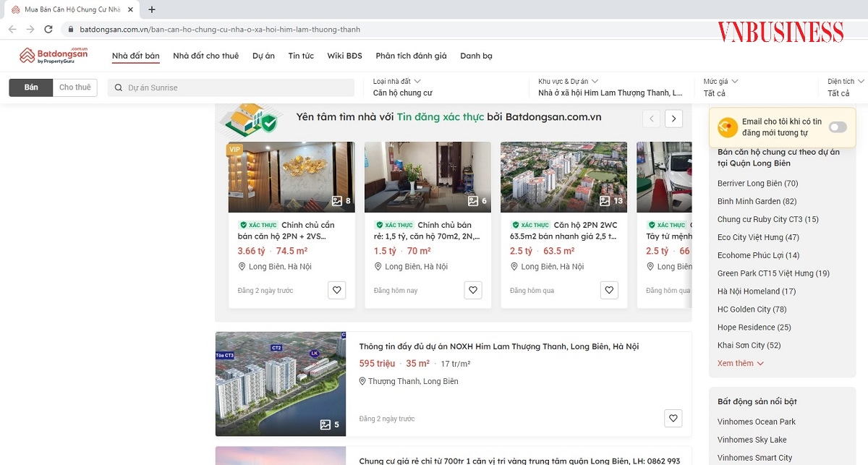Open the Diện tích filter dropdown

843,82
